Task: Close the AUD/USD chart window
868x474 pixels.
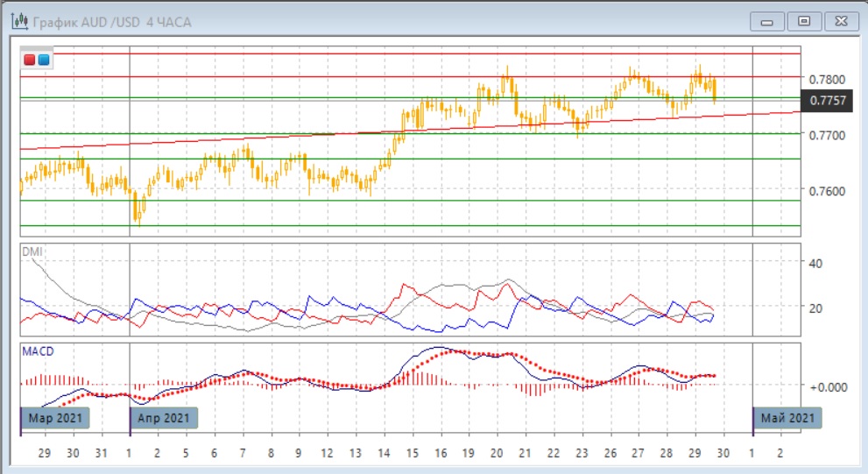Action: (x=838, y=20)
